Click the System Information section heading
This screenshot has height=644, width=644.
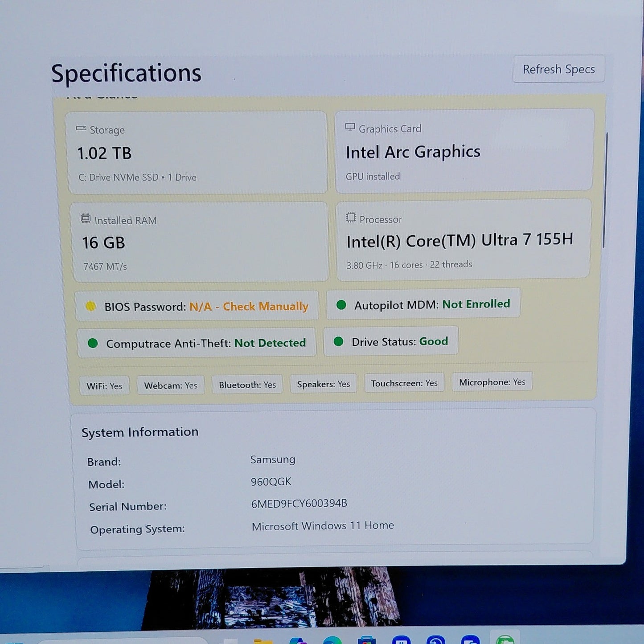[140, 432]
